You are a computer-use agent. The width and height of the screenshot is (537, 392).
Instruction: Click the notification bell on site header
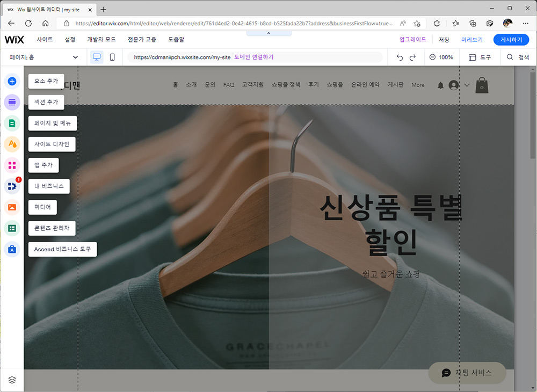[440, 85]
